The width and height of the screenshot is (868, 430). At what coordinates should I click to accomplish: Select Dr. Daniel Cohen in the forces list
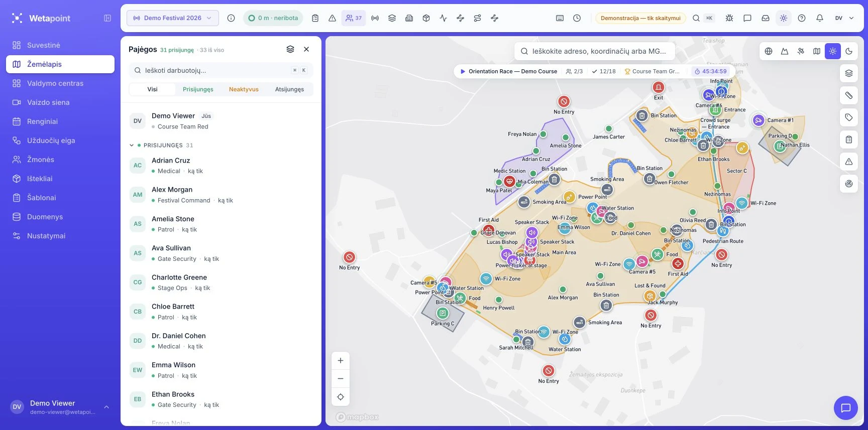(221, 341)
